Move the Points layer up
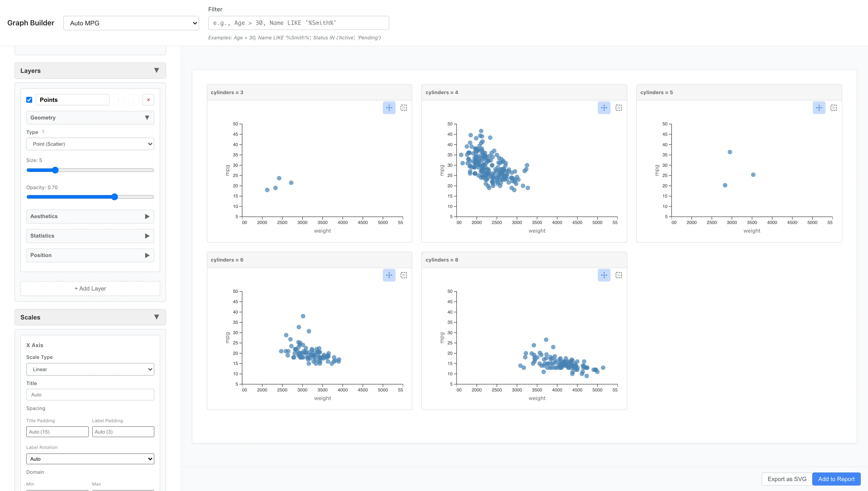Viewport: 868px width, 491px height. click(x=119, y=100)
